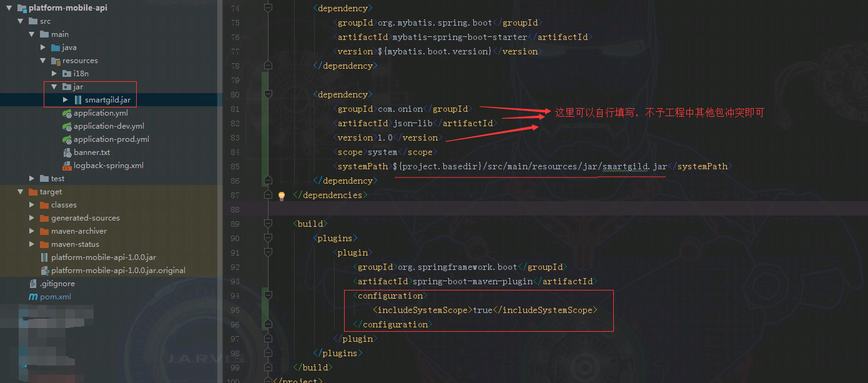Viewport: 868px width, 383px height.
Task: Click the application-dev.yml Spring leaf icon
Action: coord(67,126)
